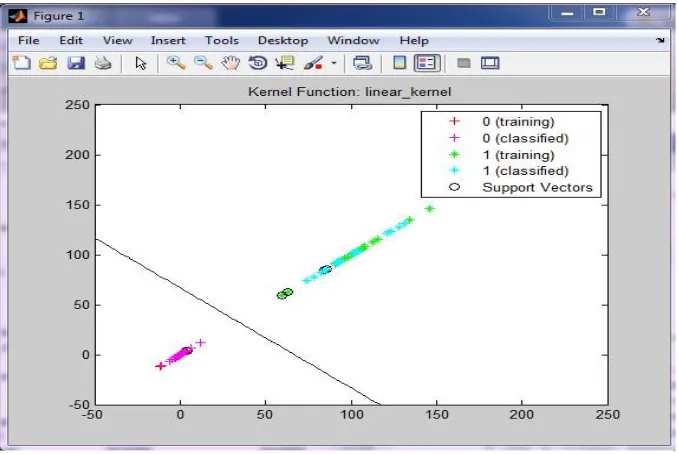Viewport: 678px width, 454px height.
Task: Maximize the Figure 1 window
Action: tap(599, 13)
